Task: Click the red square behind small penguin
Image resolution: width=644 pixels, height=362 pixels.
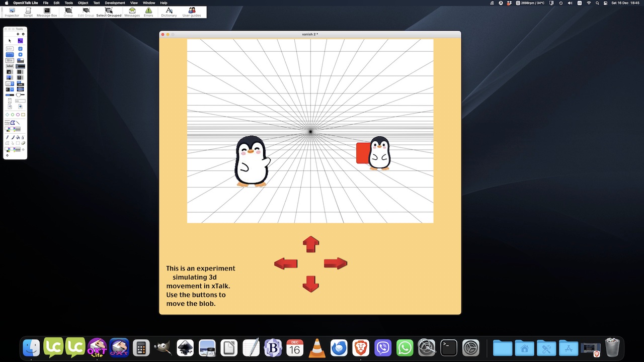Action: click(x=362, y=153)
